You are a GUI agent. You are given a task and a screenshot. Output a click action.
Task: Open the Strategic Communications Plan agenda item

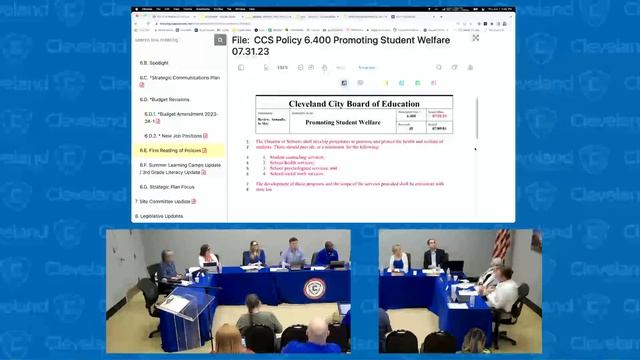(x=180, y=78)
